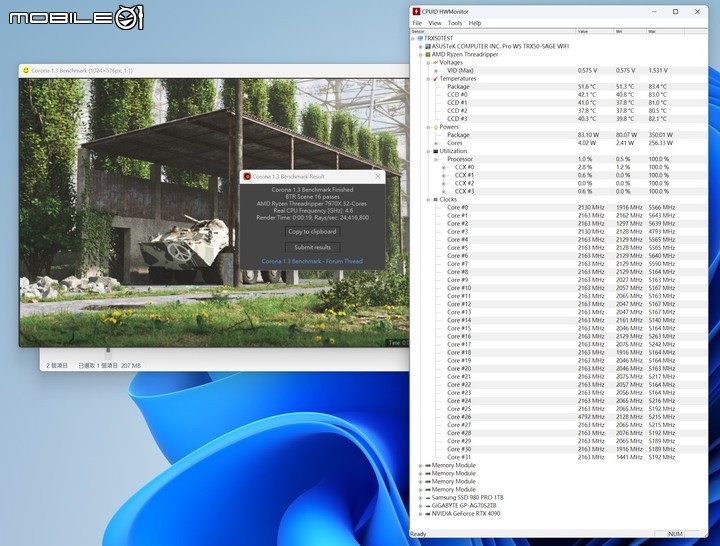This screenshot has height=546, width=720.
Task: Open the View menu in HWMonitor
Action: pyautogui.click(x=434, y=23)
